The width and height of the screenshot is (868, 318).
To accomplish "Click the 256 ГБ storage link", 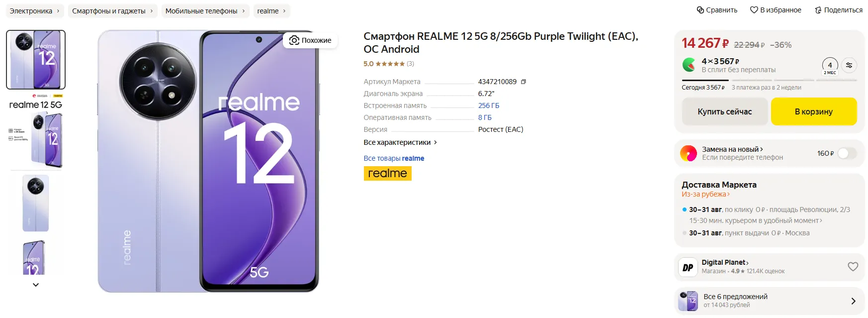I will coord(489,106).
